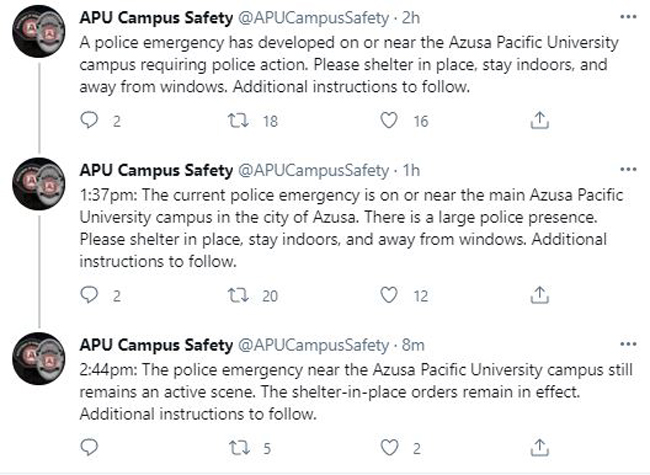This screenshot has height=475, width=650.
Task: Open more options menu on 2:44pm tweet
Action: pos(628,344)
